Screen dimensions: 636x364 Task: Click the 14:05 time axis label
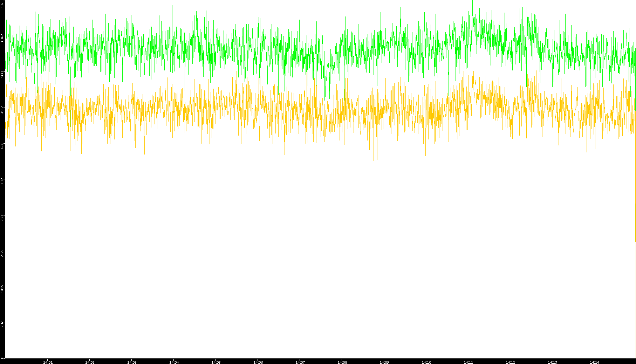[216, 362]
